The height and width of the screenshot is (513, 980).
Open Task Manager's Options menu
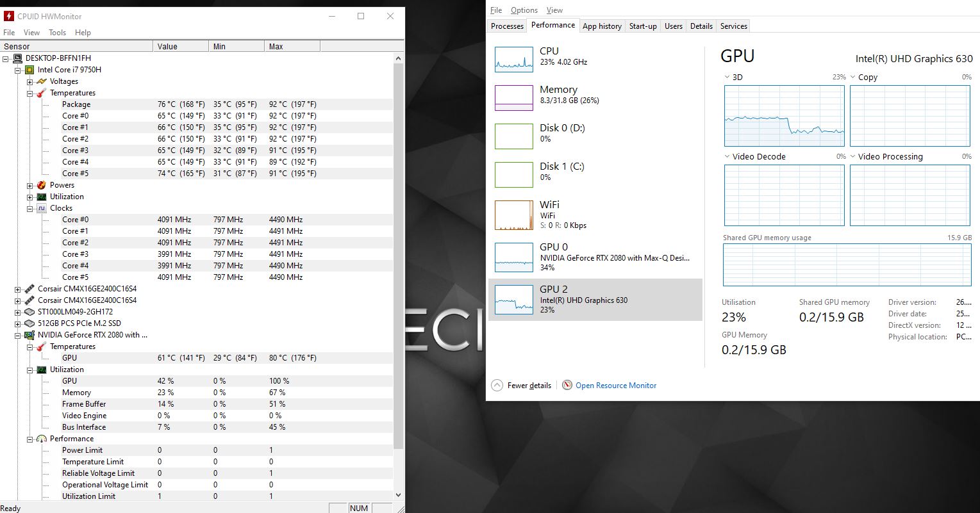coord(524,10)
